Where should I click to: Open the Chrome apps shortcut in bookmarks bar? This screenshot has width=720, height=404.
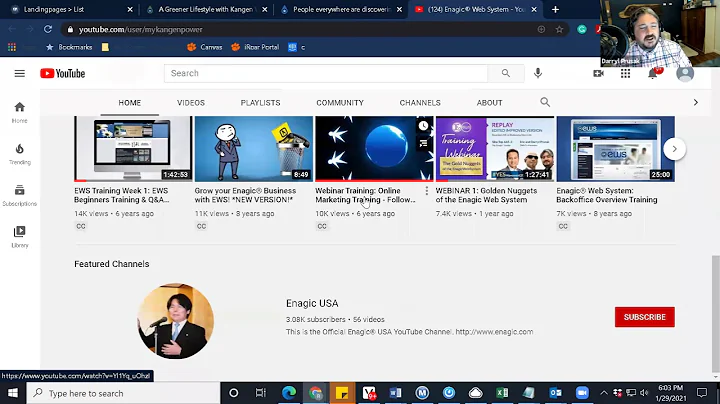coord(12,47)
